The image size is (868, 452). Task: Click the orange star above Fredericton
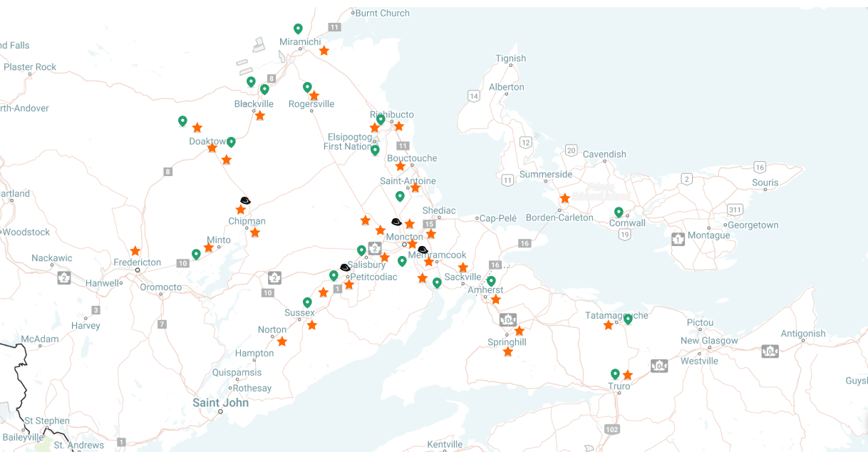[135, 251]
